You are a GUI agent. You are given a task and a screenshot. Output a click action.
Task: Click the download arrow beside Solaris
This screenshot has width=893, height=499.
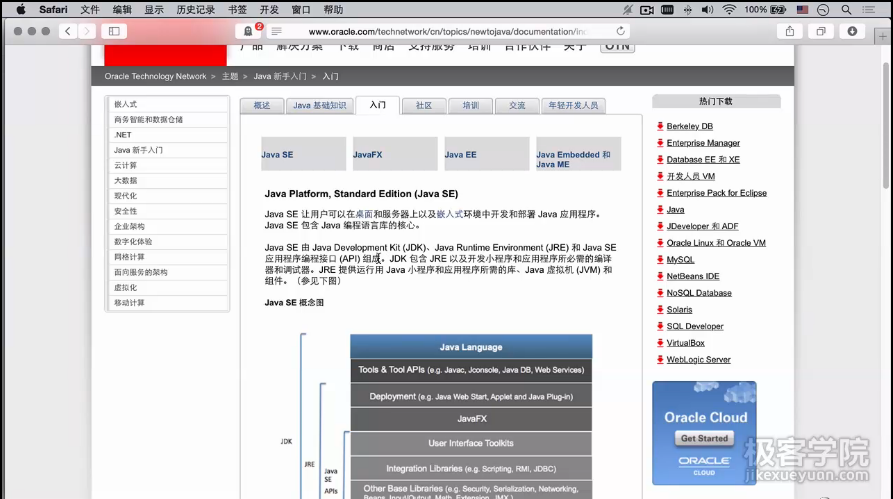(x=660, y=309)
